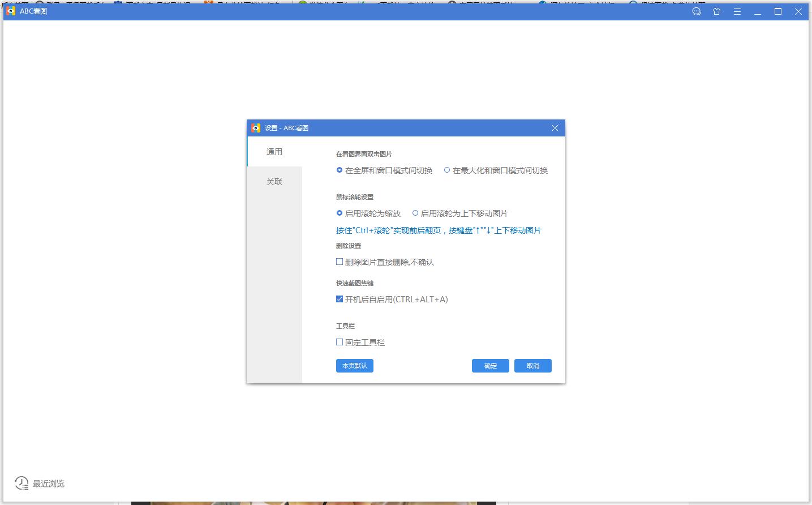Image resolution: width=812 pixels, height=505 pixels.
Task: Click the ABC看图 app logo in main title bar
Action: pos(11,11)
